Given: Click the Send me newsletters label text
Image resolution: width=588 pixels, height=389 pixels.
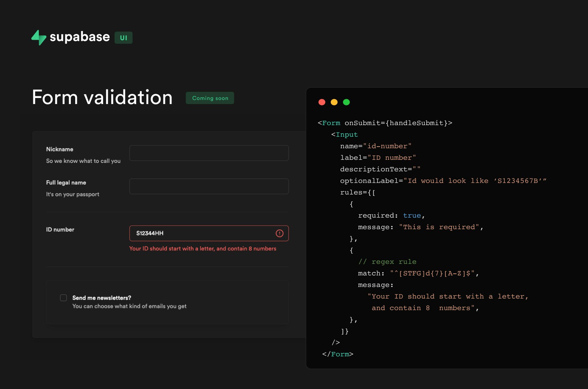Looking at the screenshot, I should pos(101,298).
